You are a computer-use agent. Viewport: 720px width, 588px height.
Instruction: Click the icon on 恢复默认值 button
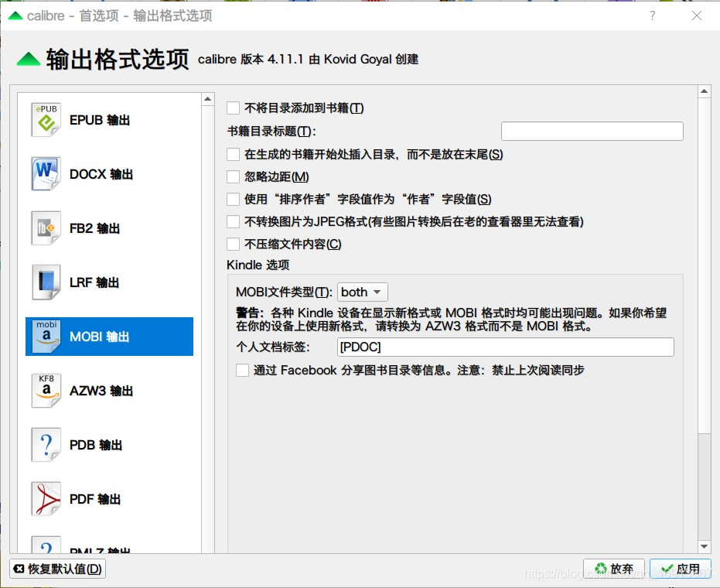[x=19, y=569]
